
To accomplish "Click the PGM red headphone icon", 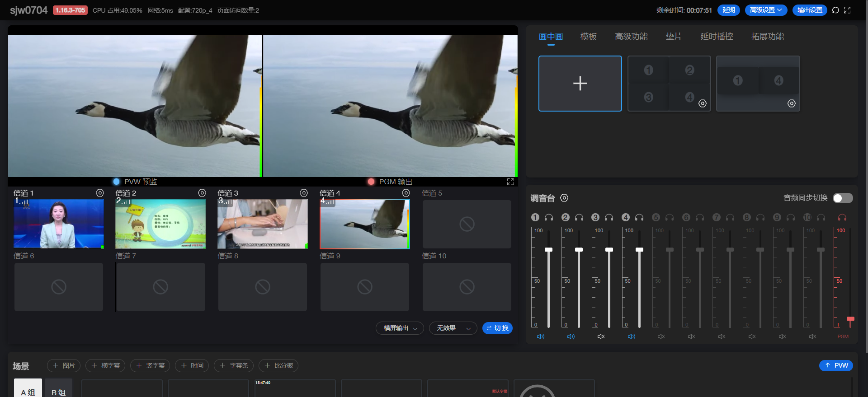I will point(842,218).
